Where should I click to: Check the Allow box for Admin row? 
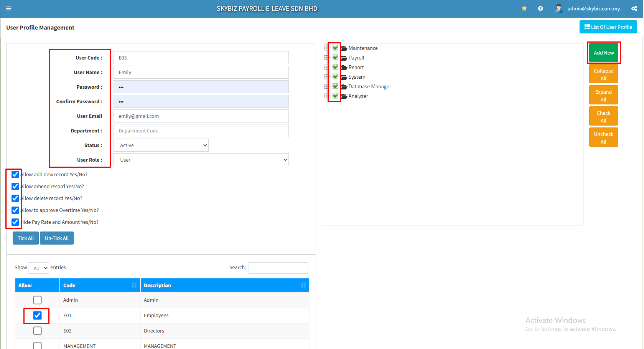[37, 300]
